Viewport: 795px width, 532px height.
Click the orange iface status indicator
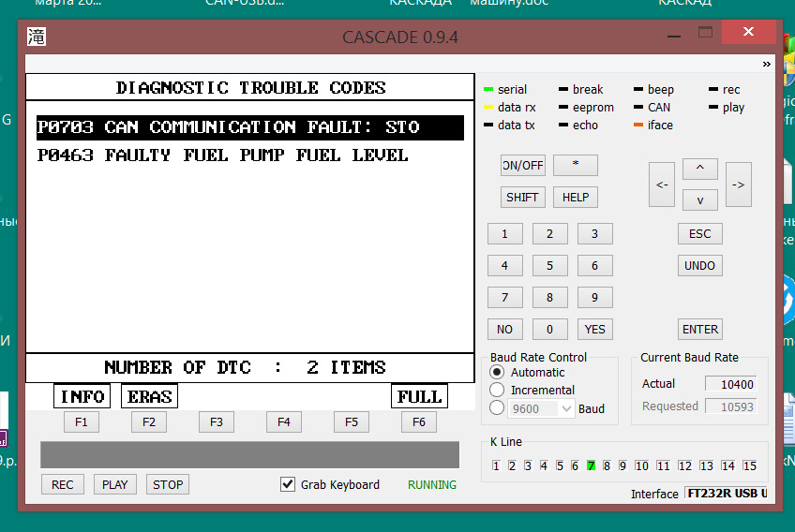pyautogui.click(x=638, y=125)
